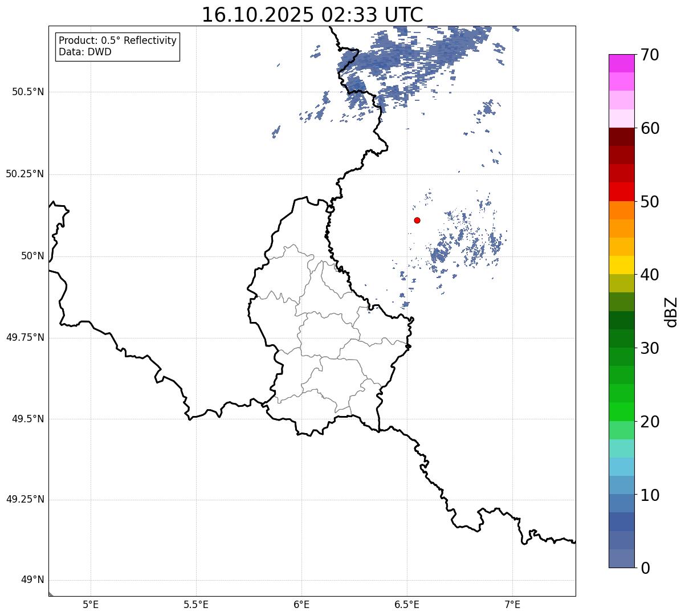The image size is (685, 616).
Task: Click the red station marker dot
Action: pos(417,220)
